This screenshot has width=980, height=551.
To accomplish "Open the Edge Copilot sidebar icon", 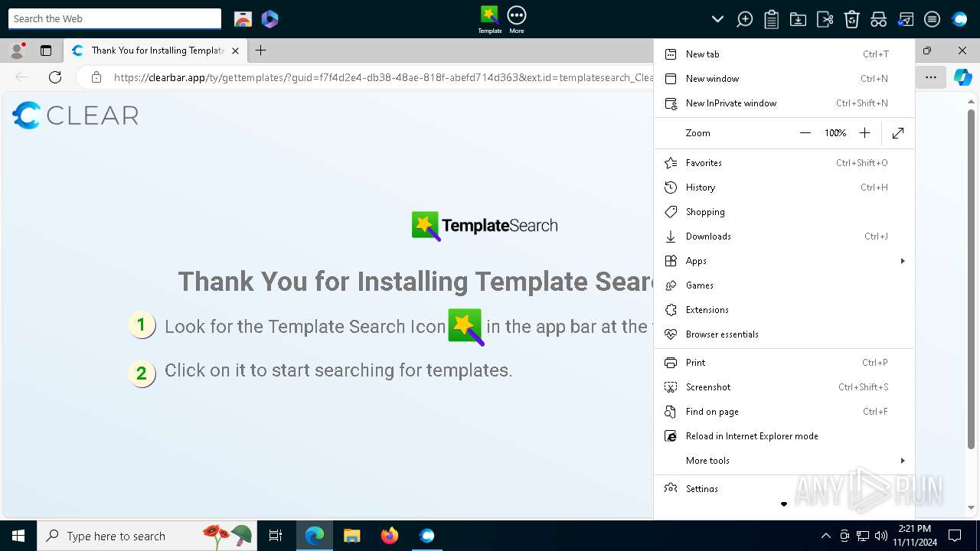I will [962, 77].
